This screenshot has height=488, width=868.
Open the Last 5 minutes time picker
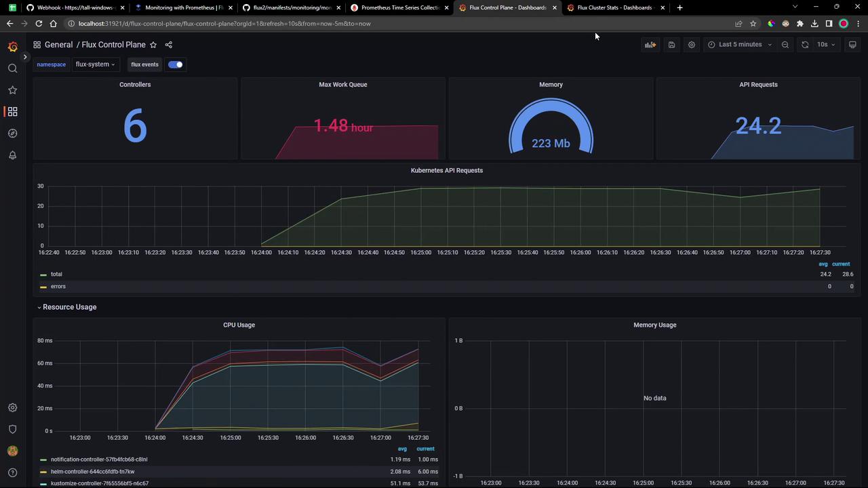click(740, 45)
